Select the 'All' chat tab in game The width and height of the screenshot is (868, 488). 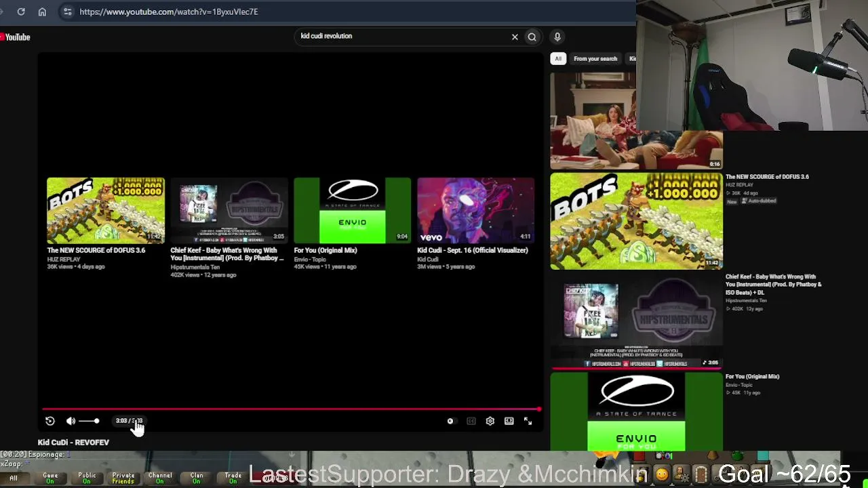click(x=14, y=479)
